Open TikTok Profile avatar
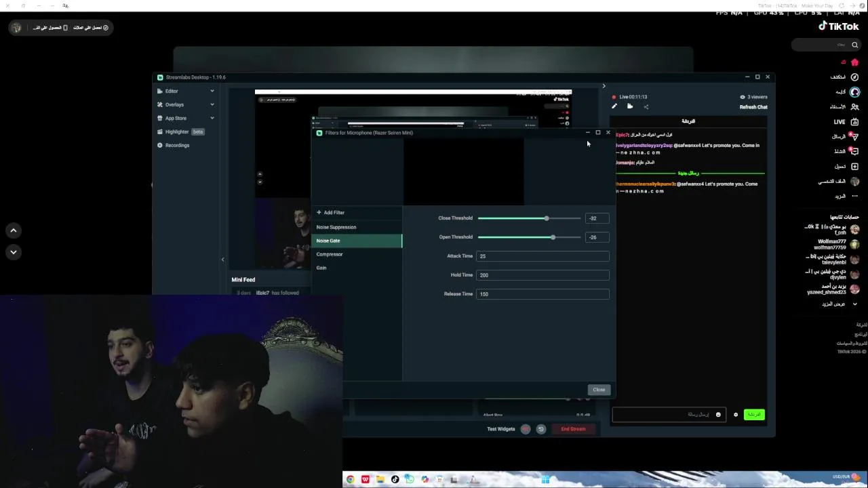 point(854,181)
